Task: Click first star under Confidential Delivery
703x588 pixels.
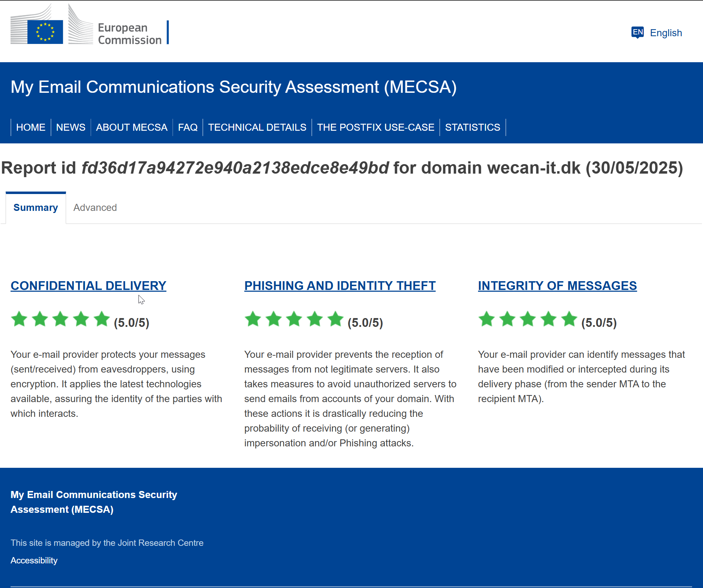Action: pyautogui.click(x=19, y=319)
